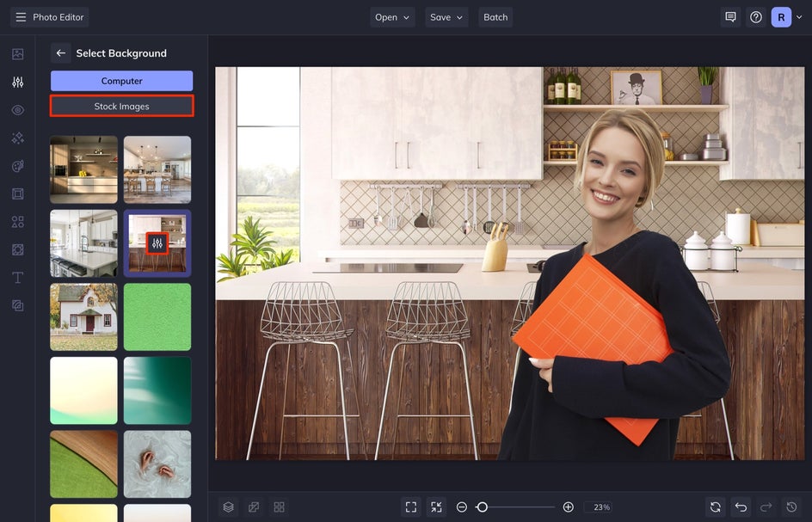Open the Layers panel icon in bottom bar

229,507
